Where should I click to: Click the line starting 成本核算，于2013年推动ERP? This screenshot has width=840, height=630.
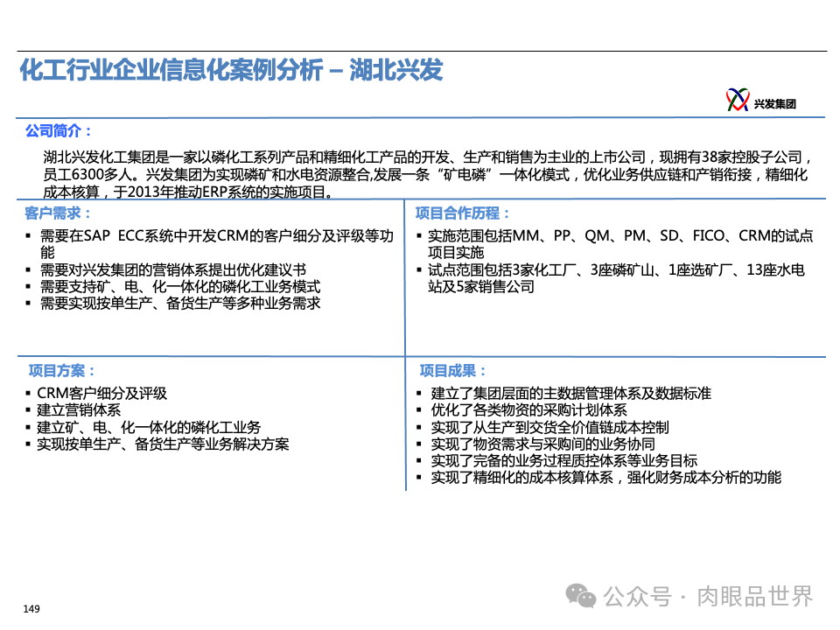[x=189, y=192]
